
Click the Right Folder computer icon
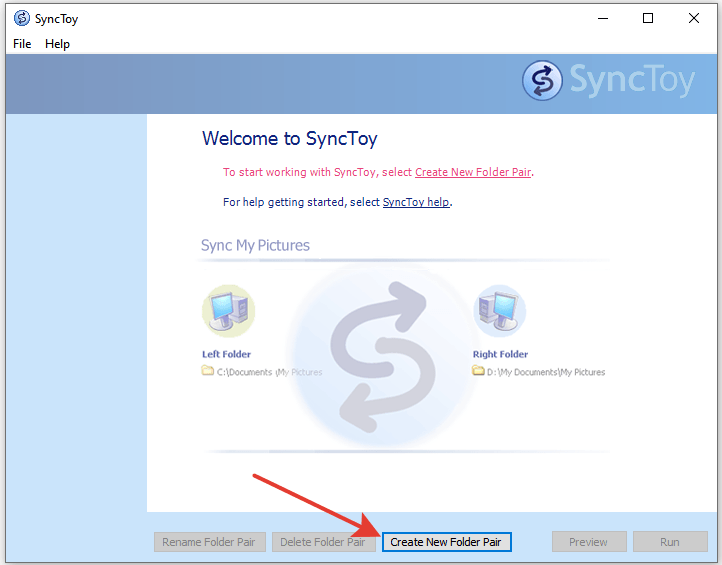(500, 311)
